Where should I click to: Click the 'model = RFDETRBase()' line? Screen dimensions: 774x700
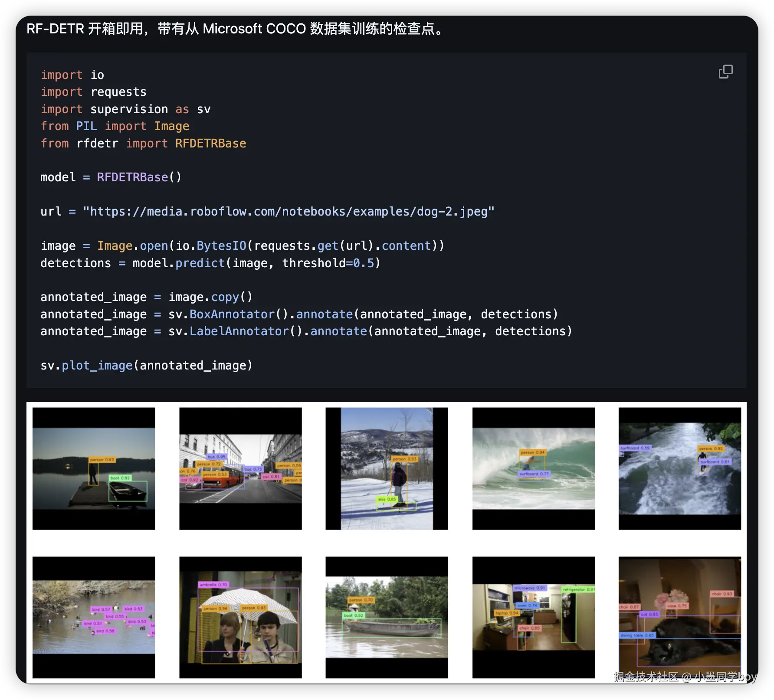(x=111, y=177)
